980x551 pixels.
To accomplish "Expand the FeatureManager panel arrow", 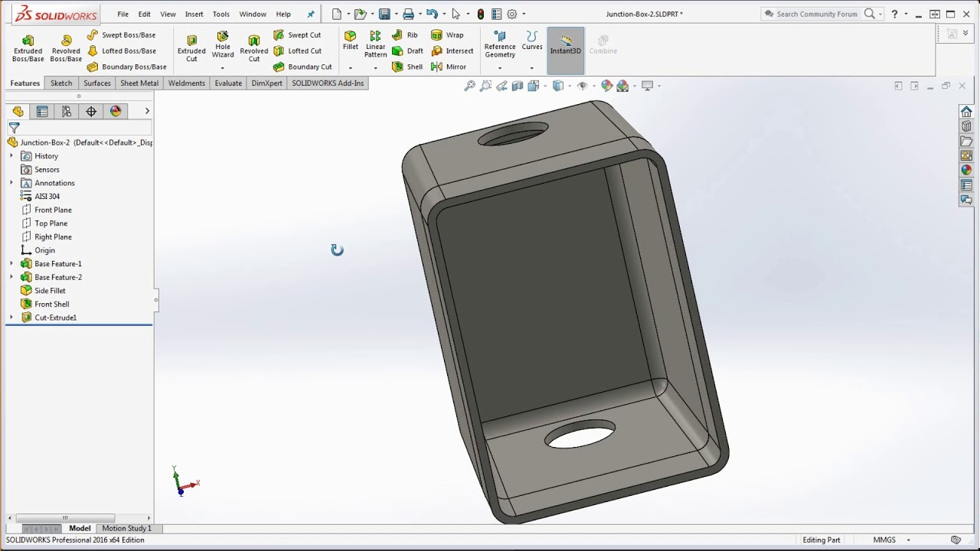I will point(147,111).
